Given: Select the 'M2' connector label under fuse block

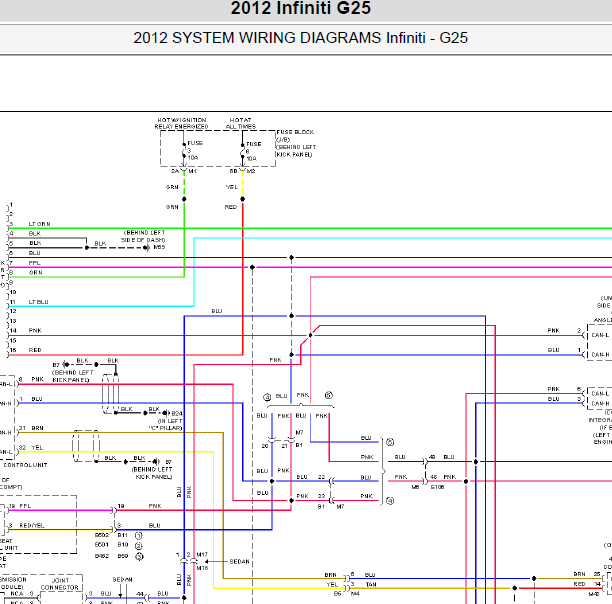Looking at the screenshot, I should (251, 171).
